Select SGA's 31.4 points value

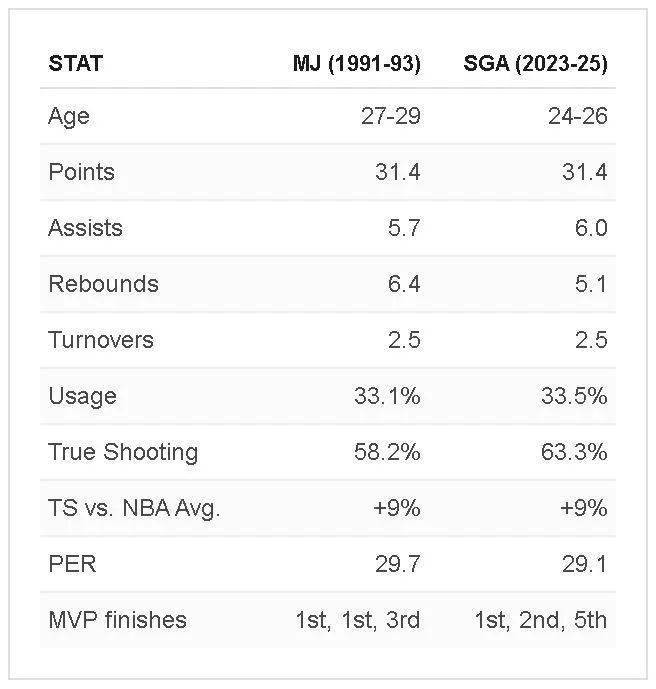(x=584, y=172)
